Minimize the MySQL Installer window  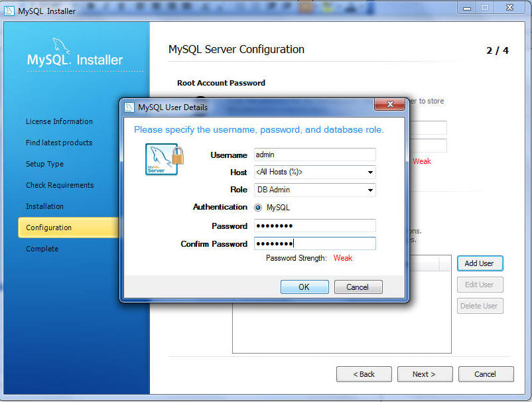tap(467, 8)
